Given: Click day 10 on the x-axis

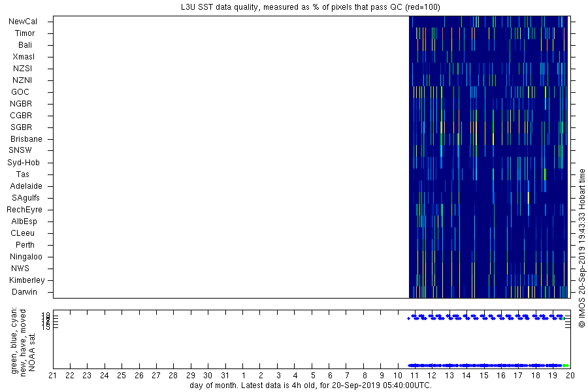Looking at the screenshot, I should point(397,376).
